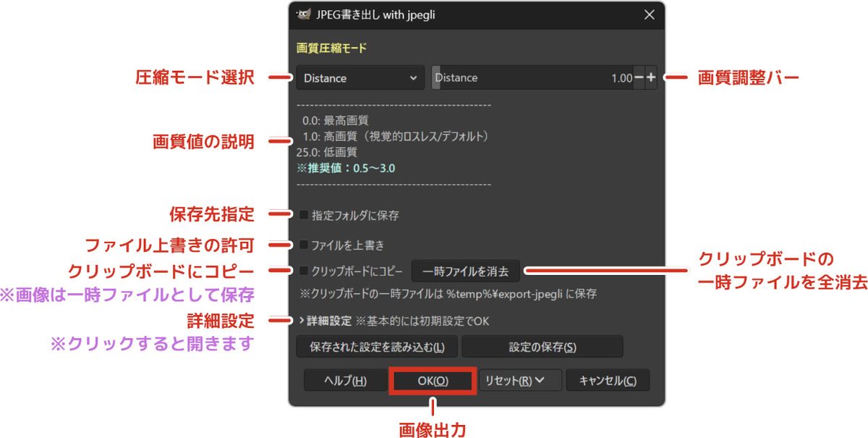Increase Distance value with plus button
The image size is (868, 438).
click(651, 77)
